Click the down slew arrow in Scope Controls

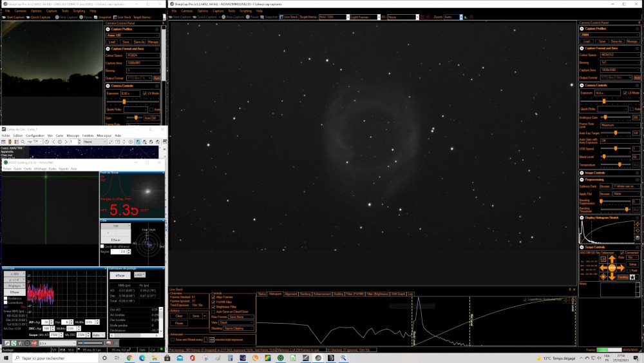pyautogui.click(x=612, y=277)
